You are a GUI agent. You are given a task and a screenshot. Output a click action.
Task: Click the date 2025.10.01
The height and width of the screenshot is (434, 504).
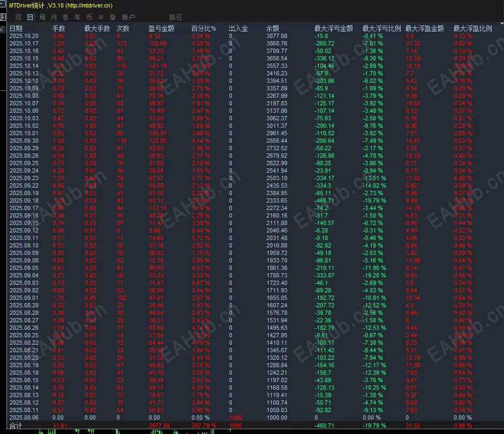pos(24,133)
